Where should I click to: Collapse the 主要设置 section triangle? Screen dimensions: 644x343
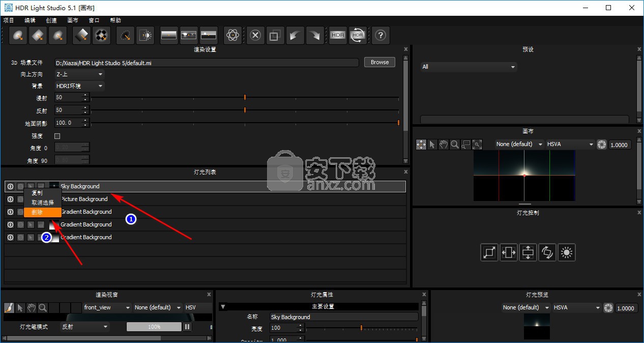(223, 306)
